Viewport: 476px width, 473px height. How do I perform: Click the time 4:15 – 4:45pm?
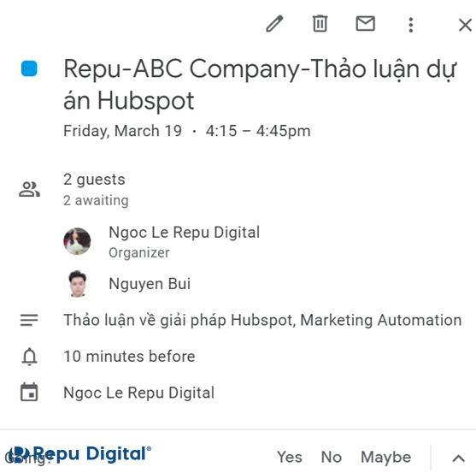[x=258, y=131]
